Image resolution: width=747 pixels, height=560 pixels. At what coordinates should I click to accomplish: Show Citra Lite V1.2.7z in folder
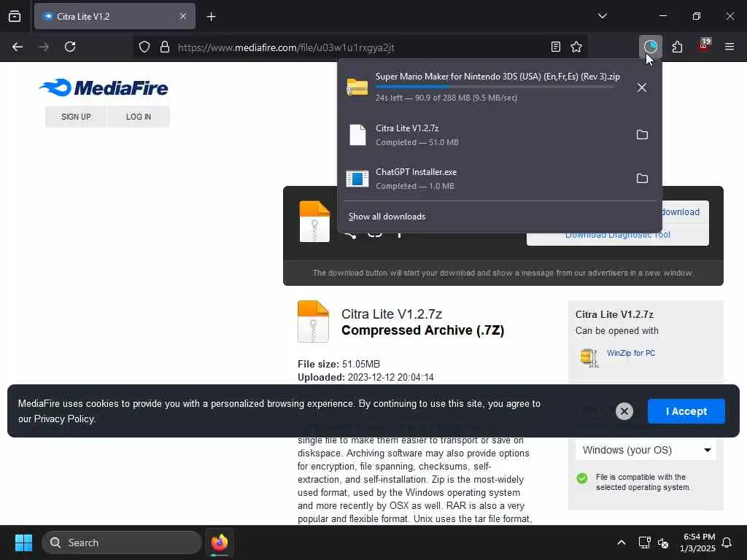(642, 135)
